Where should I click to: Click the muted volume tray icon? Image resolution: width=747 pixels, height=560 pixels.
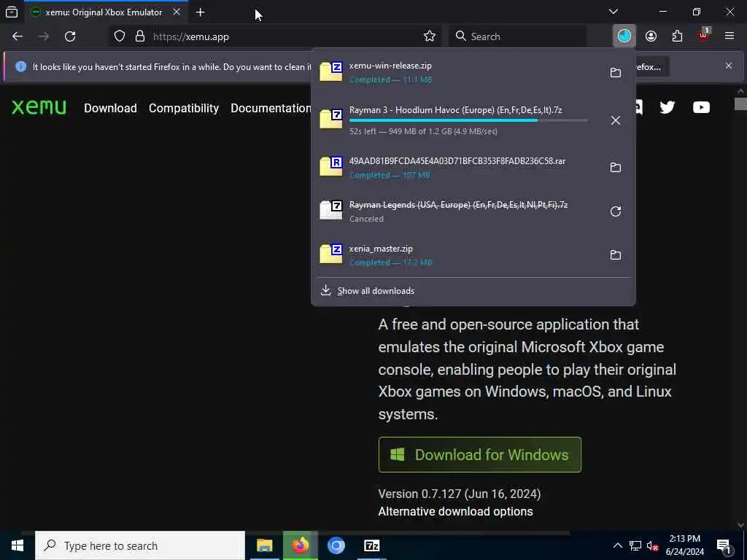[653, 546]
